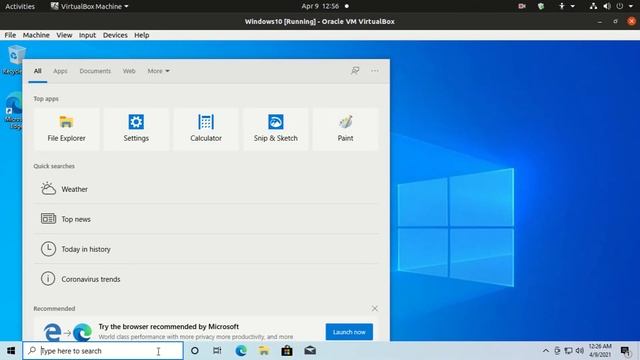Open Today in history quick search

[206, 249]
